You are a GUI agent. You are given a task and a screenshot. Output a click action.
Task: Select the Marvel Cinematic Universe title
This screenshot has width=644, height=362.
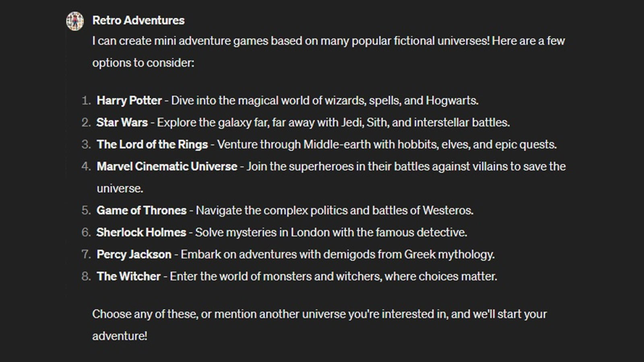point(167,167)
